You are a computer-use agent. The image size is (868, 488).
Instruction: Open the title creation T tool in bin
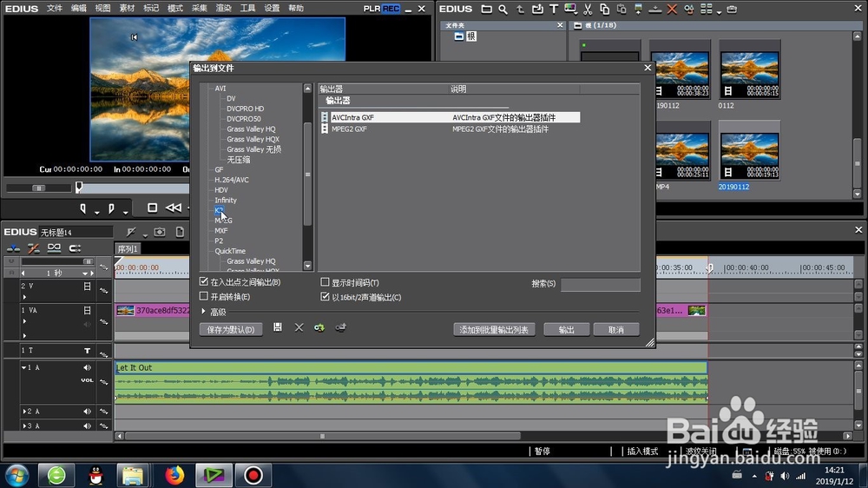click(x=554, y=9)
